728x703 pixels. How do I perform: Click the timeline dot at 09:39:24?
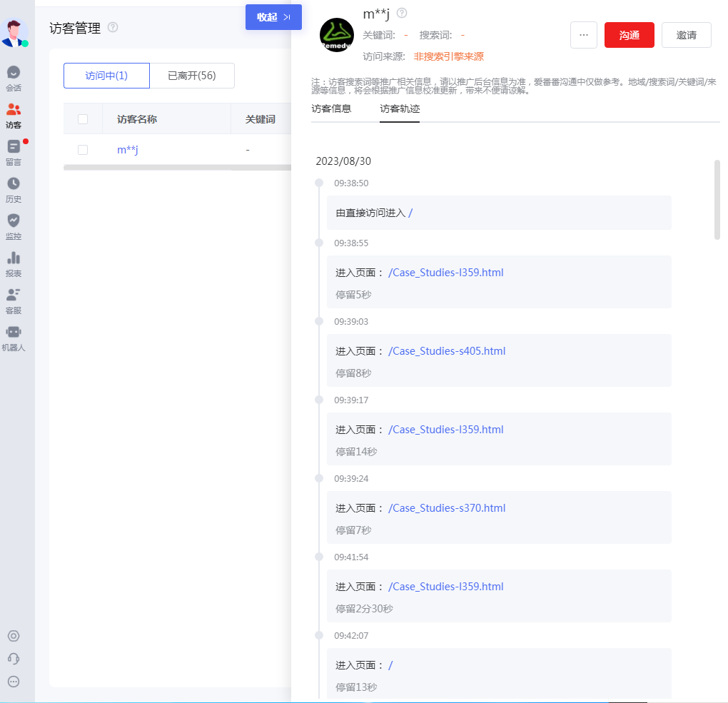click(319, 477)
